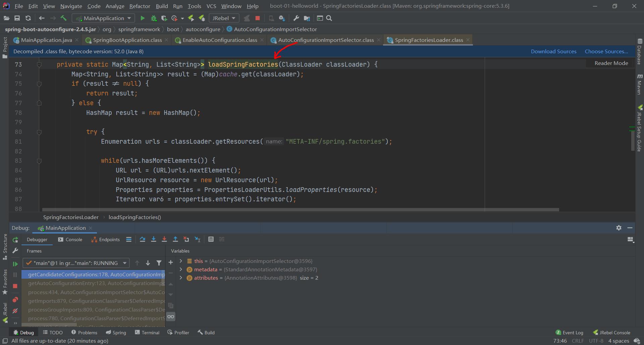644x345 pixels.
Task: Click the Save All toolbar icon
Action: click(17, 18)
